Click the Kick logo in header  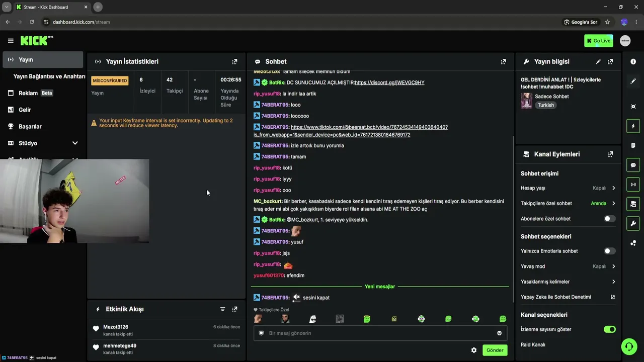tap(37, 41)
